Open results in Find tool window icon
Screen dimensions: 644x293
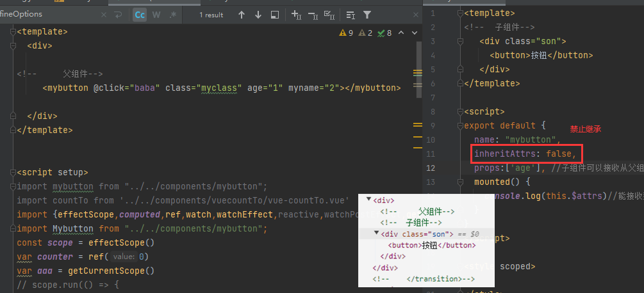click(275, 15)
